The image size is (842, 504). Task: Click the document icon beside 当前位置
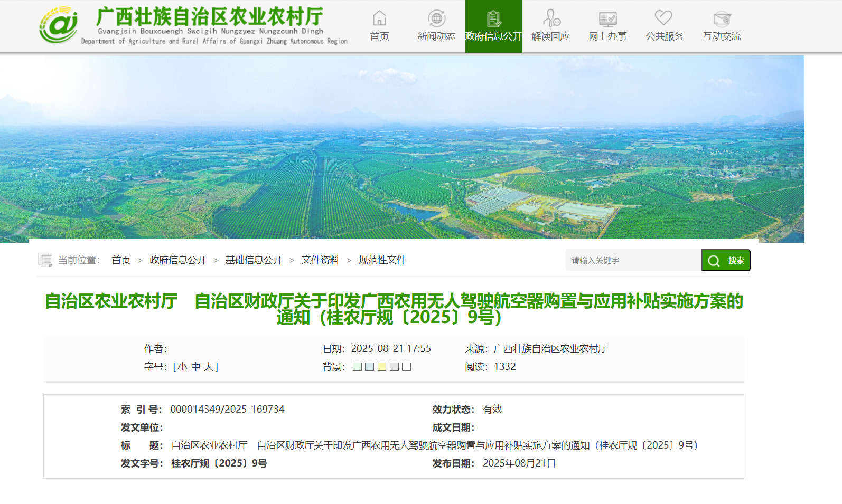[x=45, y=260]
